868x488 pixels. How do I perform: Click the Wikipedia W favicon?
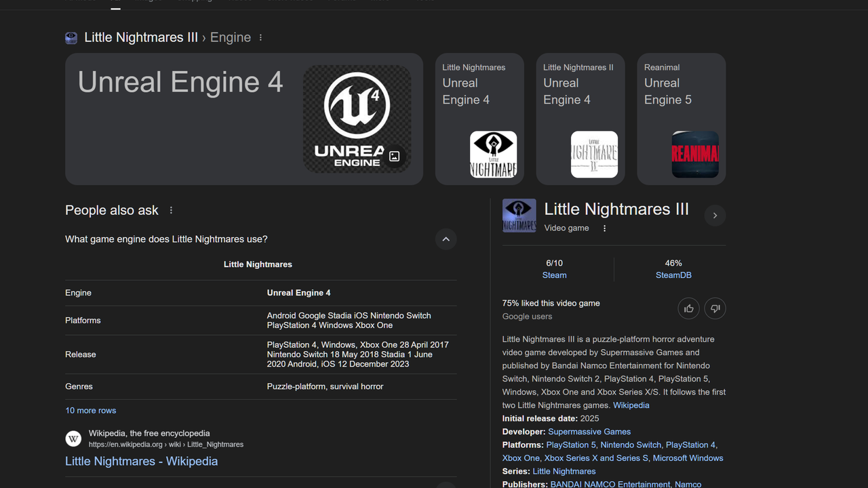click(73, 439)
